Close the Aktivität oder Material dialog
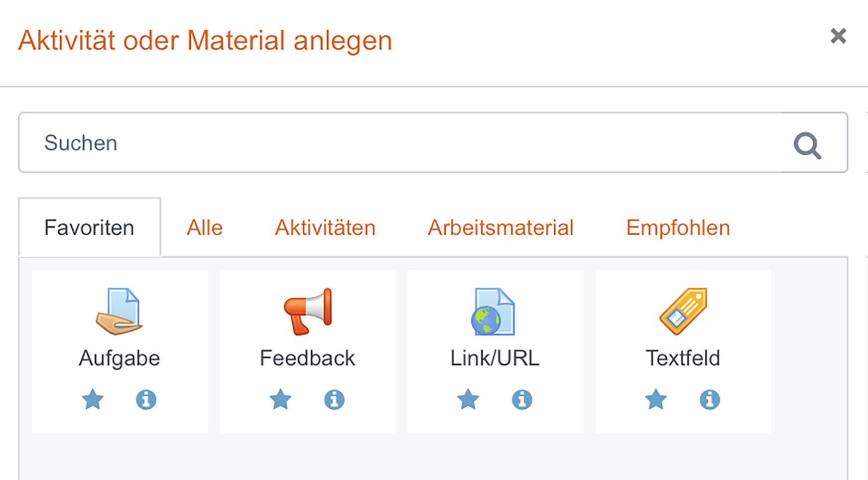Screen dimensions: 868x480 click(838, 36)
